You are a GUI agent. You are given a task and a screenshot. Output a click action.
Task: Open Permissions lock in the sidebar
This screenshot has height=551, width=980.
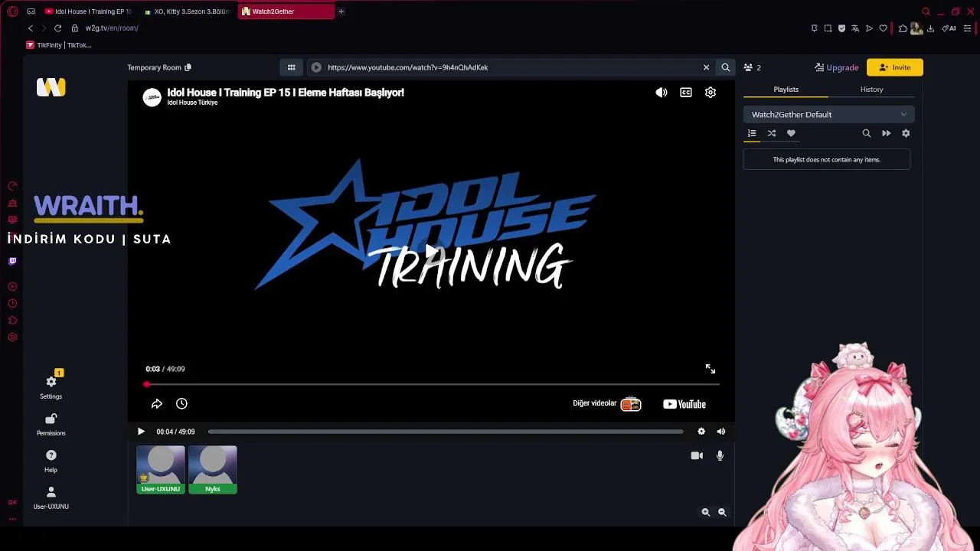tap(51, 424)
